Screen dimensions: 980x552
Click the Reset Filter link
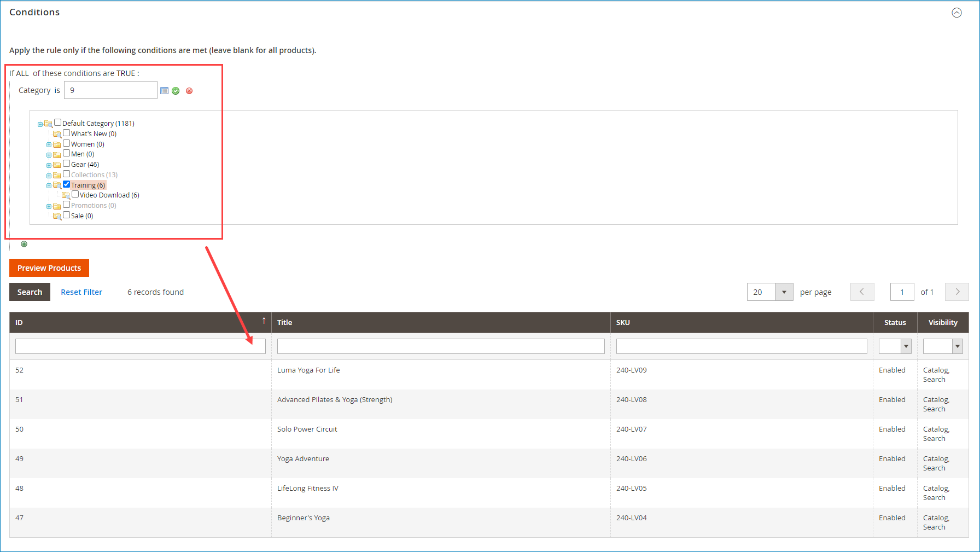[x=81, y=292]
